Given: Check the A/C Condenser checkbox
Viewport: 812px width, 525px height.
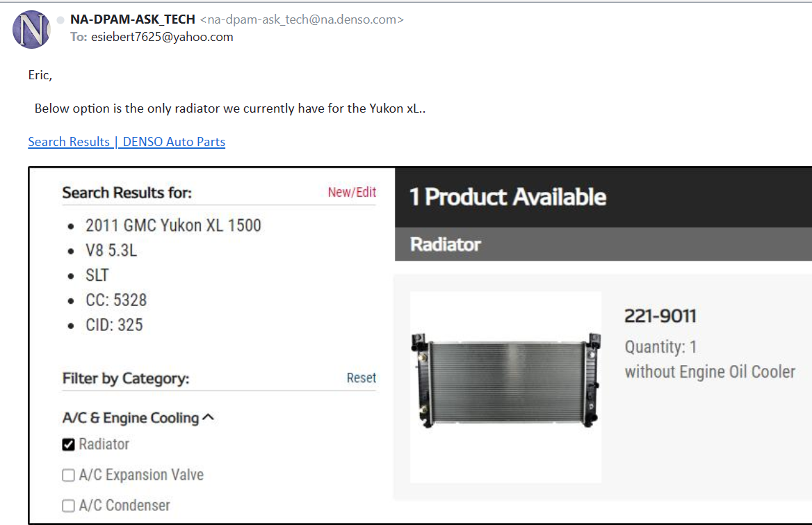Looking at the screenshot, I should (x=68, y=506).
